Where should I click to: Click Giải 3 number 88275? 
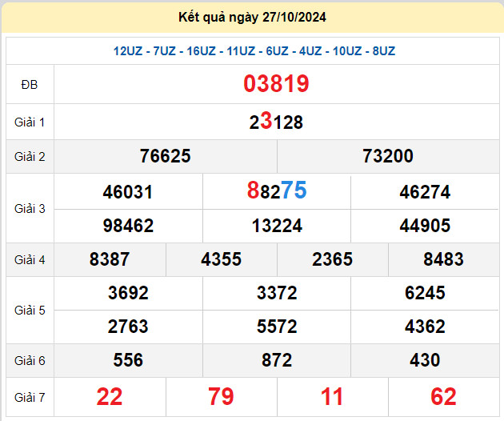(277, 190)
